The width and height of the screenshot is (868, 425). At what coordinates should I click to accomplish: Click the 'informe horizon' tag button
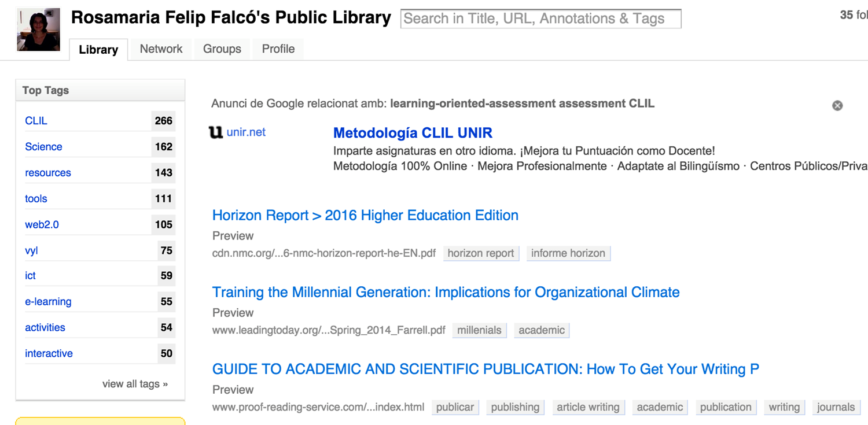[x=568, y=253]
